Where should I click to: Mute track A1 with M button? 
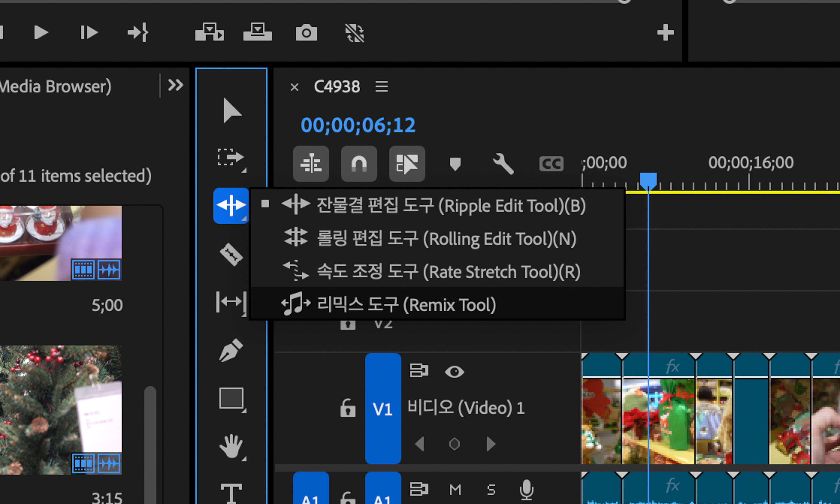click(x=455, y=490)
